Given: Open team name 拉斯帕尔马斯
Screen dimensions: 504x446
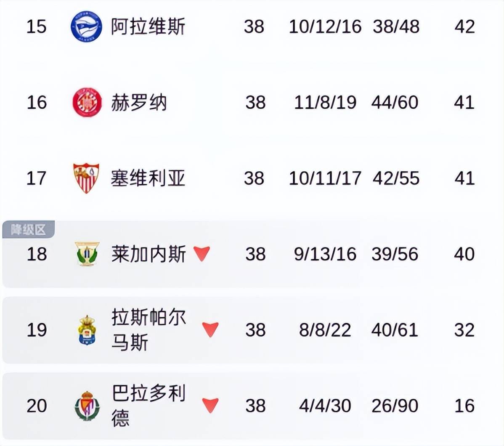Looking at the screenshot, I should point(149,329).
